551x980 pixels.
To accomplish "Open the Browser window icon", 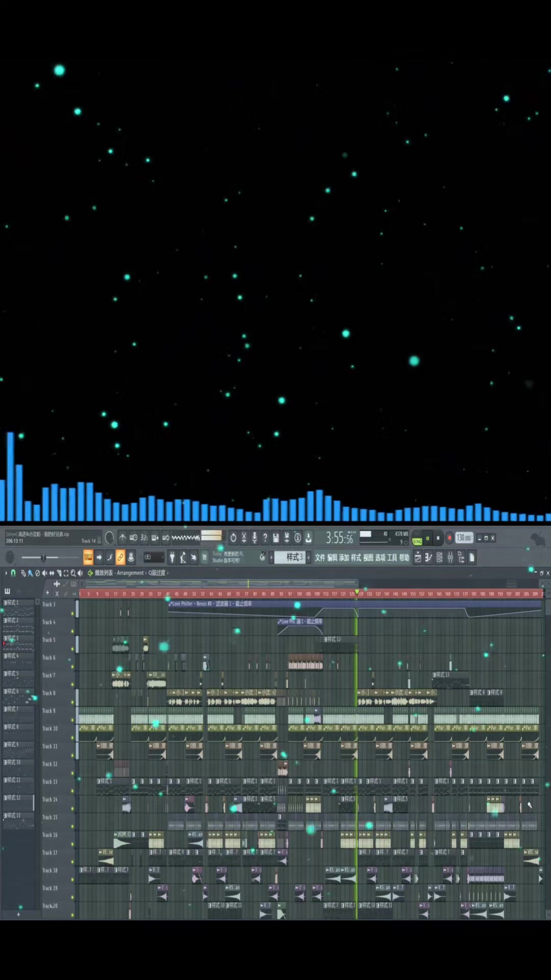I will (461, 557).
